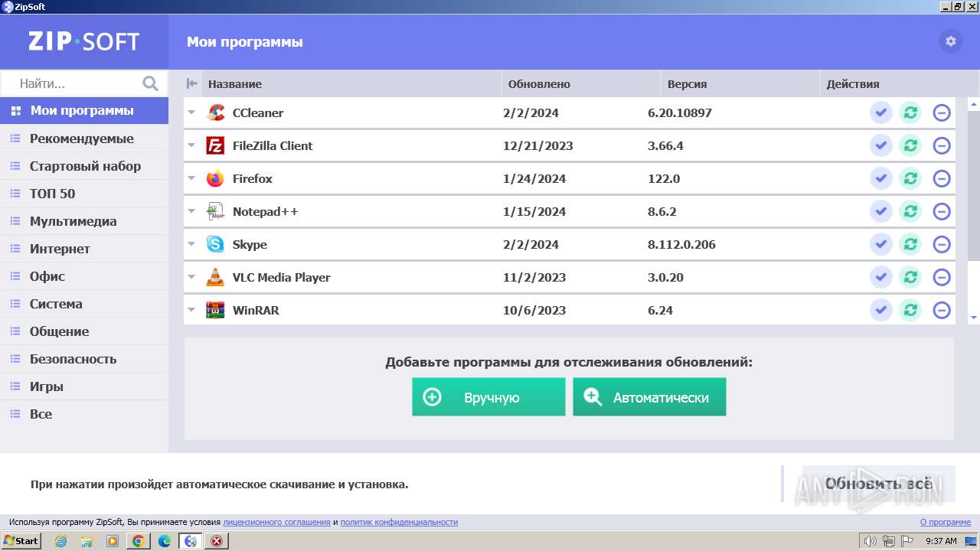Open политик конфиденциальности link
The image size is (980, 551).
coord(399,522)
